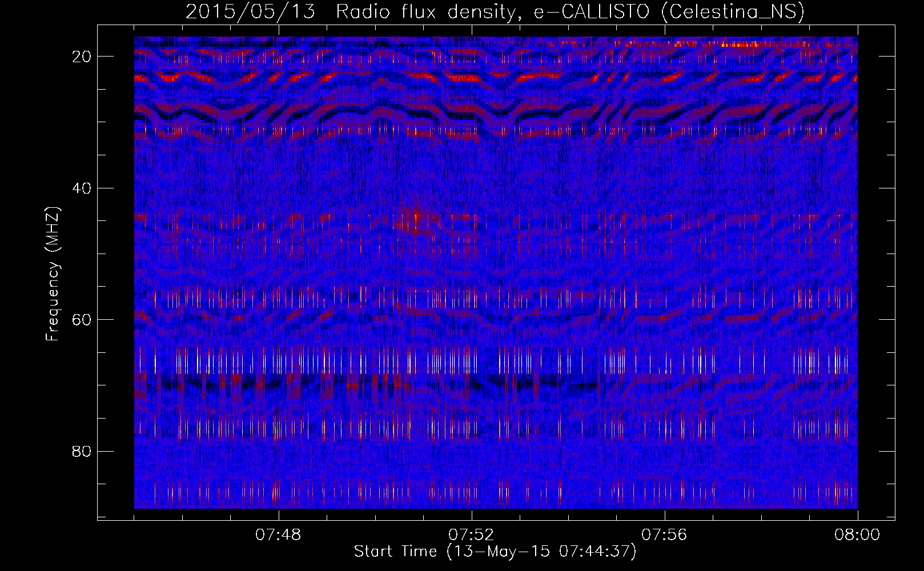The image size is (924, 571).
Task: Select the 07:48 time tick label
Action: click(278, 535)
